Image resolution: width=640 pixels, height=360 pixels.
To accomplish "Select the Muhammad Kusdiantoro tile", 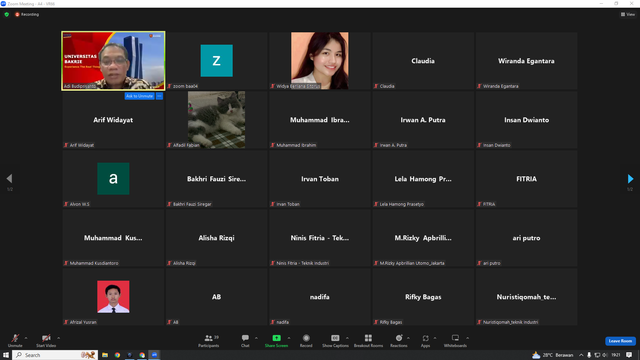I will click(113, 238).
